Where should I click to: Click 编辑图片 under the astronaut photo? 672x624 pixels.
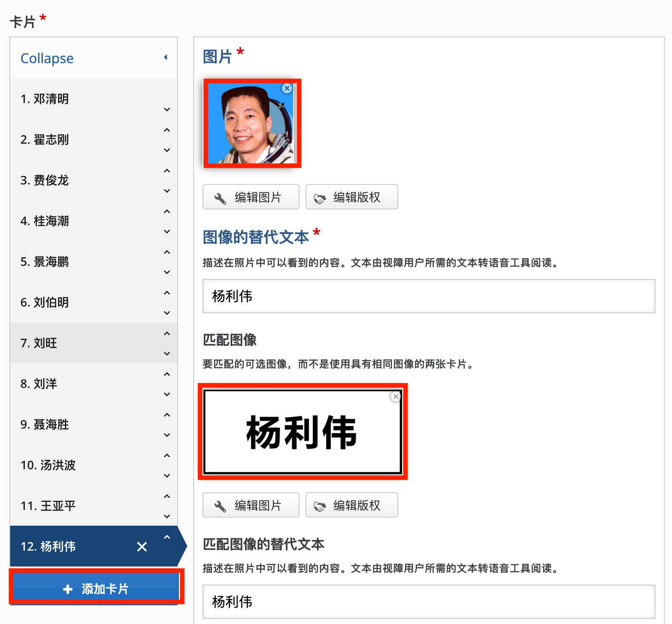point(251,197)
